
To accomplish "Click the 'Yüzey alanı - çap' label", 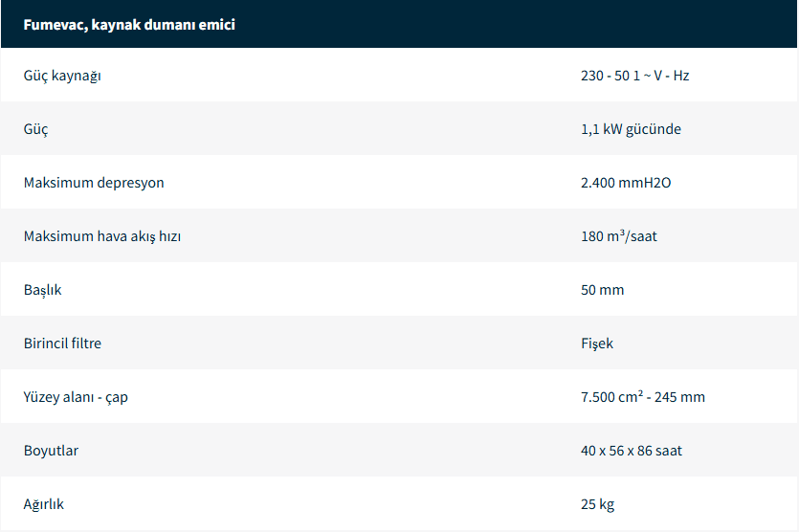I will [x=76, y=397].
